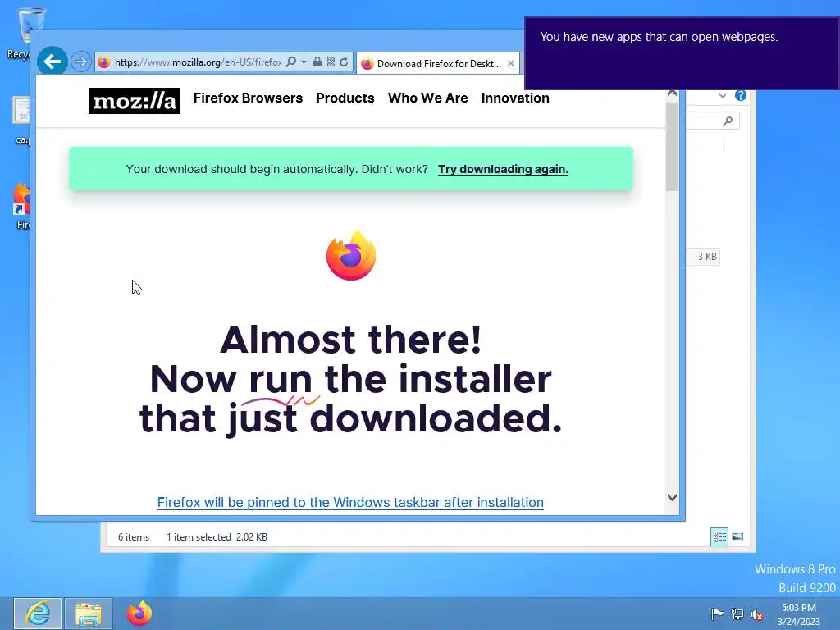Open the address bar autocomplete dropdown arrow

[304, 62]
